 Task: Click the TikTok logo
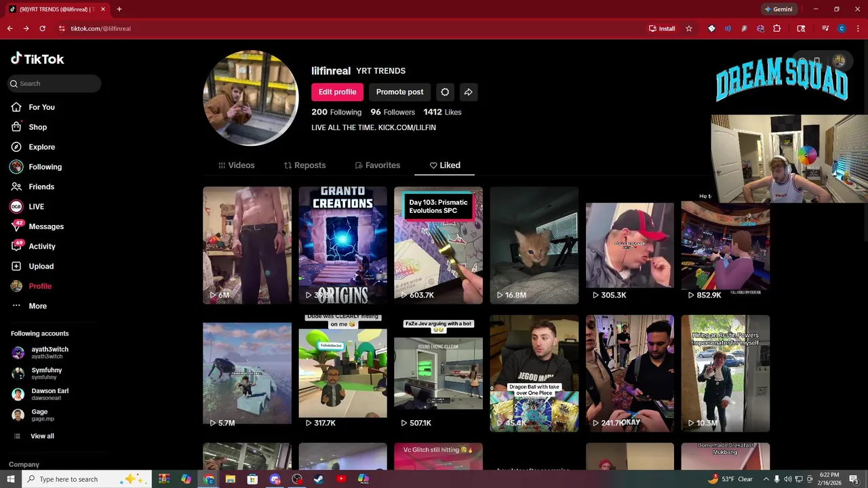click(x=37, y=59)
